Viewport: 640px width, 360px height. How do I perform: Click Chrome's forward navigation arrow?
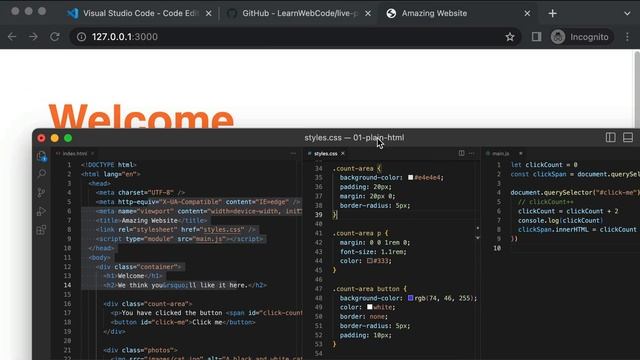(x=33, y=37)
